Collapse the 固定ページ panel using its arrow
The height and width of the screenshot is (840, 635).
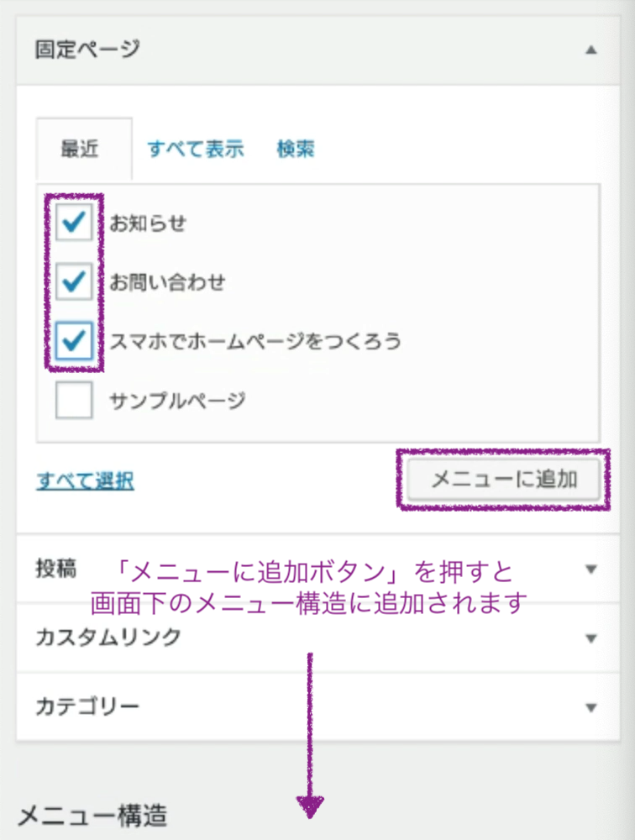590,50
